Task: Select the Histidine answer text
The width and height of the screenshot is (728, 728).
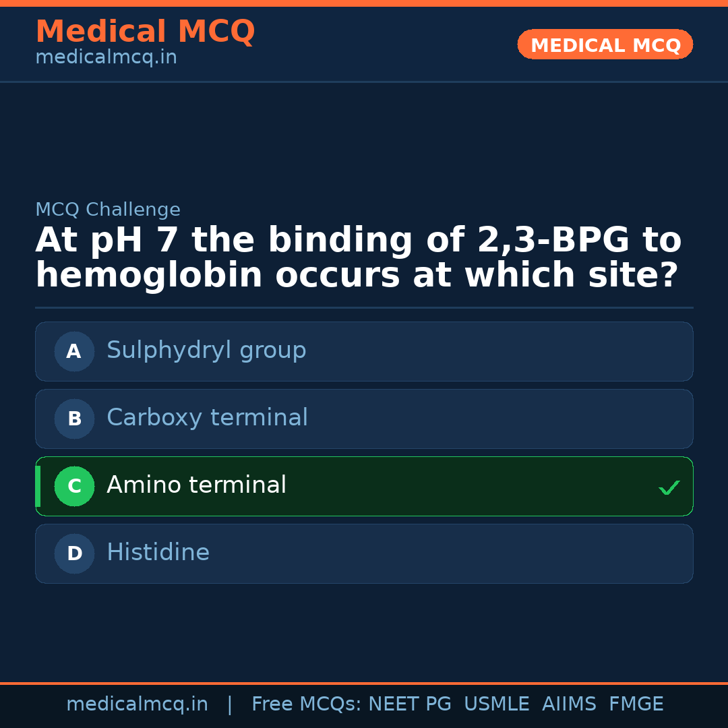Action: (x=158, y=553)
